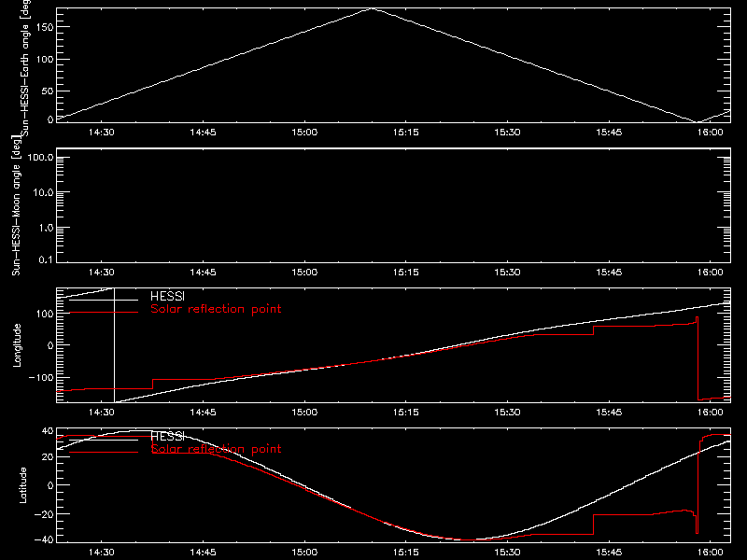This screenshot has width=747, height=560.
Task: Click the -20 tick on Latitude axis
Action: (x=44, y=514)
